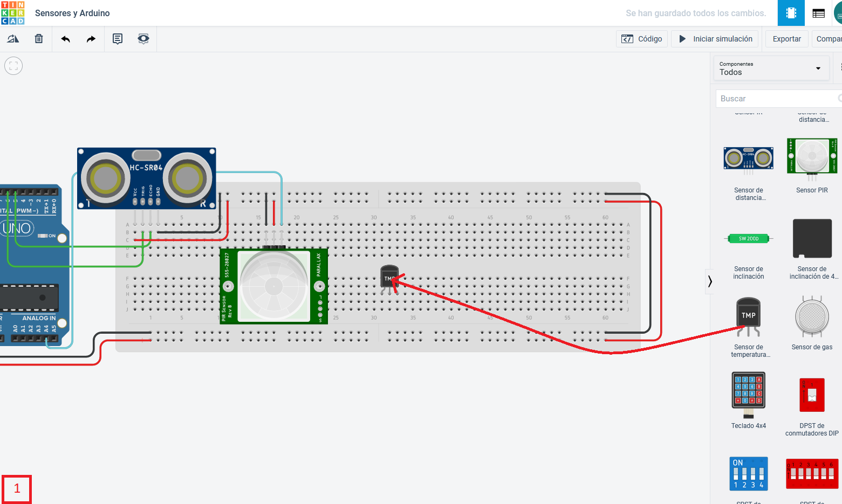Zoom to fit the circuit view
This screenshot has width=842, height=504.
(x=13, y=66)
